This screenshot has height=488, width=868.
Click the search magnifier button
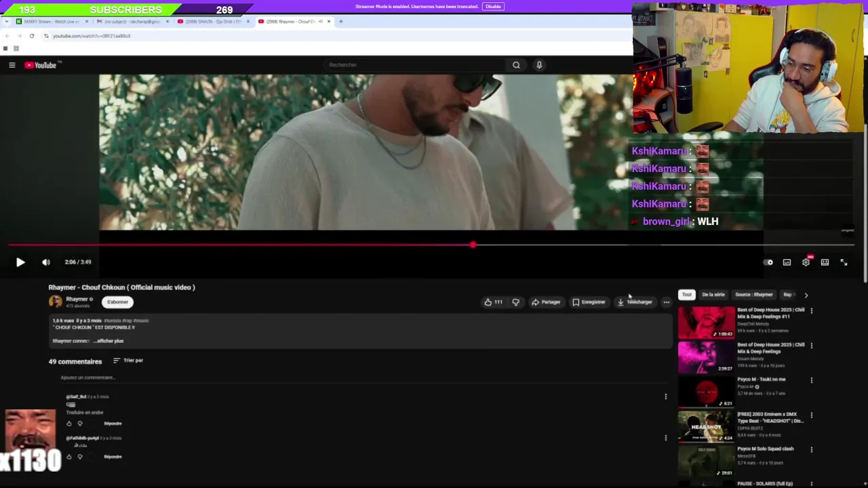(x=516, y=65)
